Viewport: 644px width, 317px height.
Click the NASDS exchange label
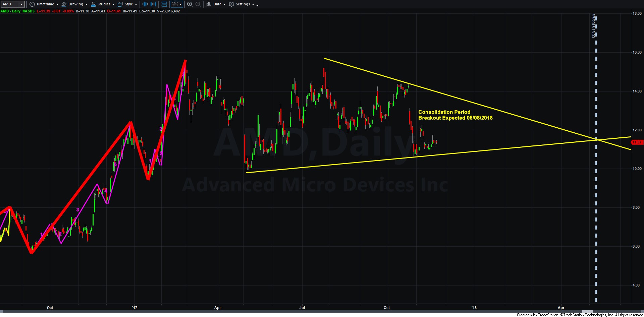[29, 11]
